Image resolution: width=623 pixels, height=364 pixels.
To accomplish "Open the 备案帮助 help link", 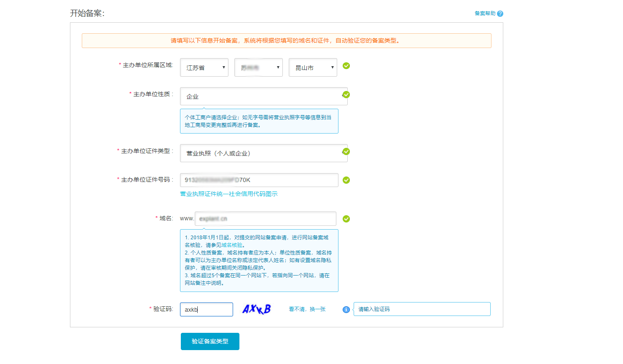I will click(485, 13).
